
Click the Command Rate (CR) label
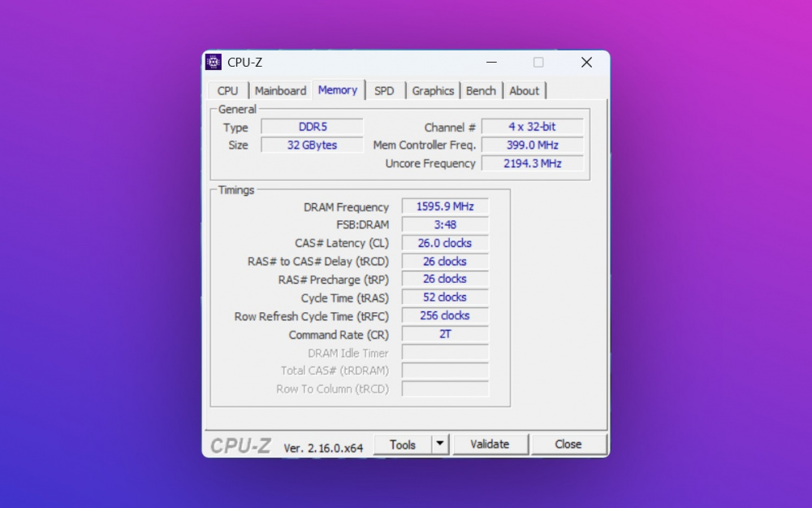pos(339,335)
